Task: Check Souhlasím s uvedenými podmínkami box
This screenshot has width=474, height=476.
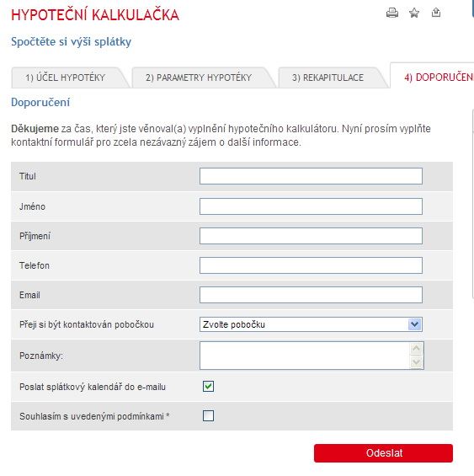Action: click(x=208, y=415)
